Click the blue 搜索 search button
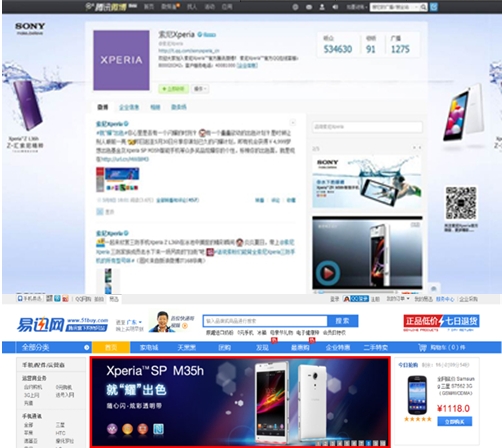502x448 pixels. 342,321
